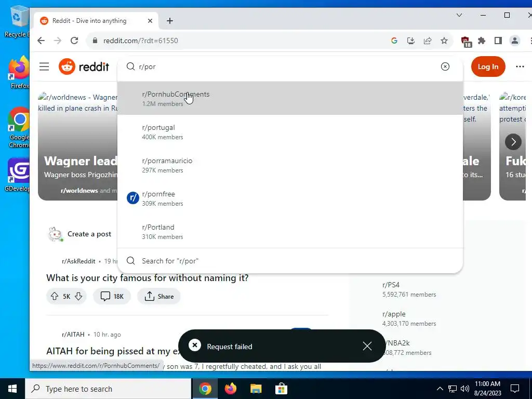Open the Wagner leader news card
The image size is (532, 399).
[78, 146]
